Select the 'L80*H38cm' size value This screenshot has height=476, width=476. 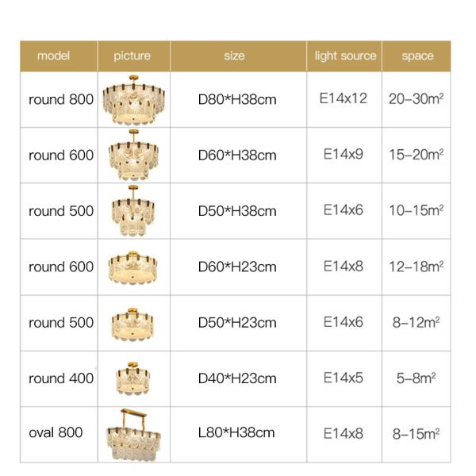(x=237, y=433)
